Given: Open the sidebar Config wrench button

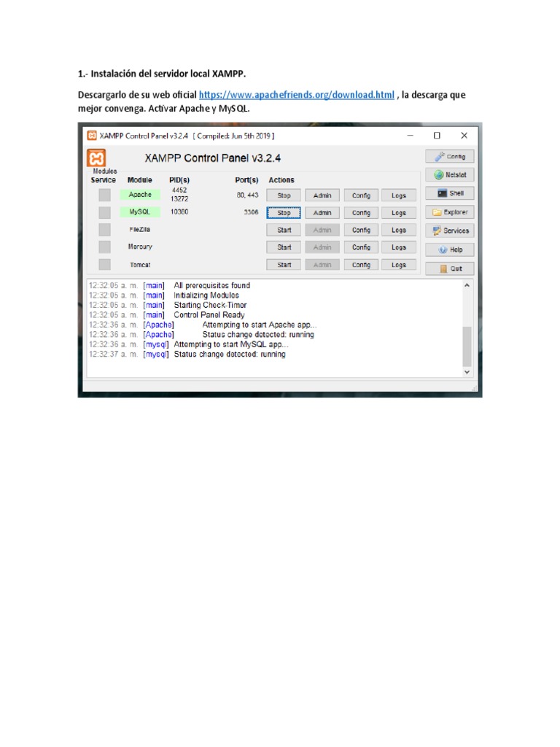Looking at the screenshot, I should 449,156.
